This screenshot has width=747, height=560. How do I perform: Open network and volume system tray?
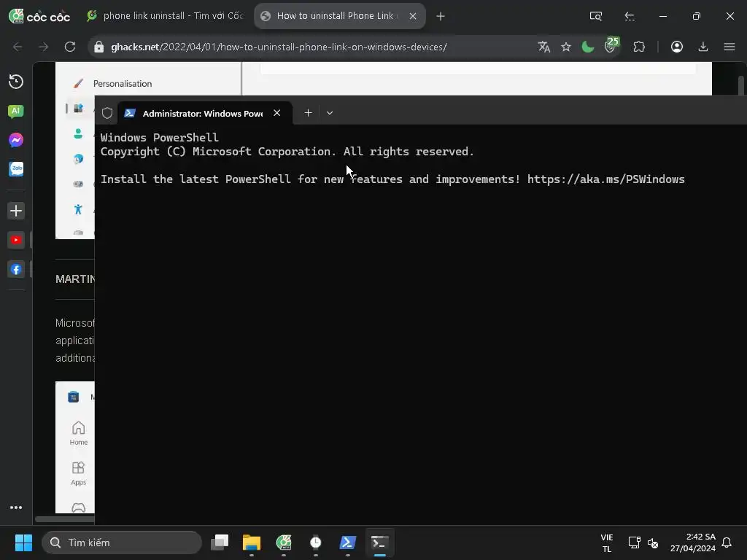(x=643, y=542)
